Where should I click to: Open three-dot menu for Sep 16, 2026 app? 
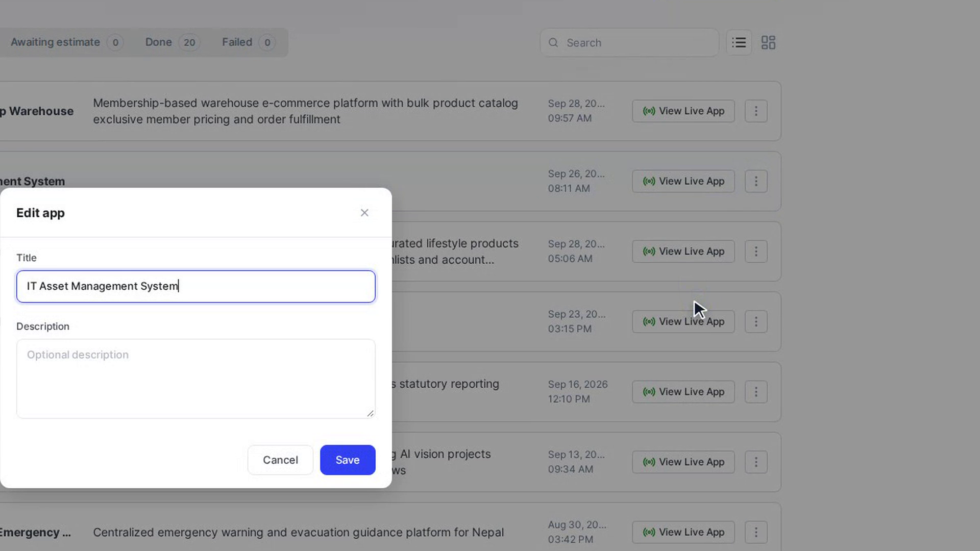[756, 392]
